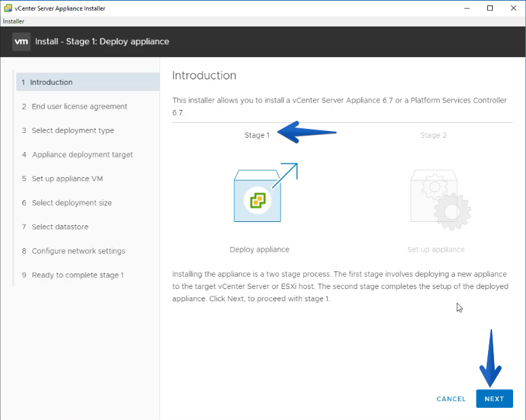Click the Stage 1 label

coord(257,135)
